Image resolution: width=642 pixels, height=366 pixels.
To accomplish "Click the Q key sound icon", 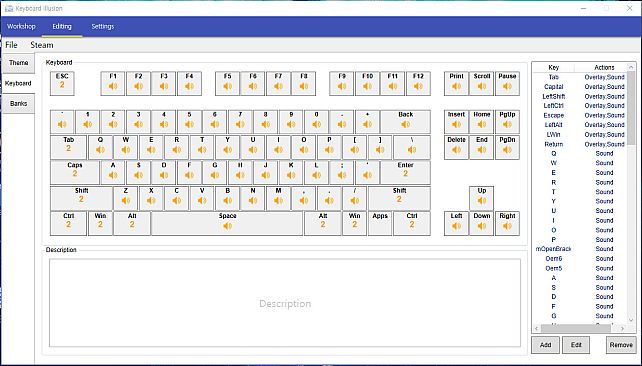I will coord(100,150).
